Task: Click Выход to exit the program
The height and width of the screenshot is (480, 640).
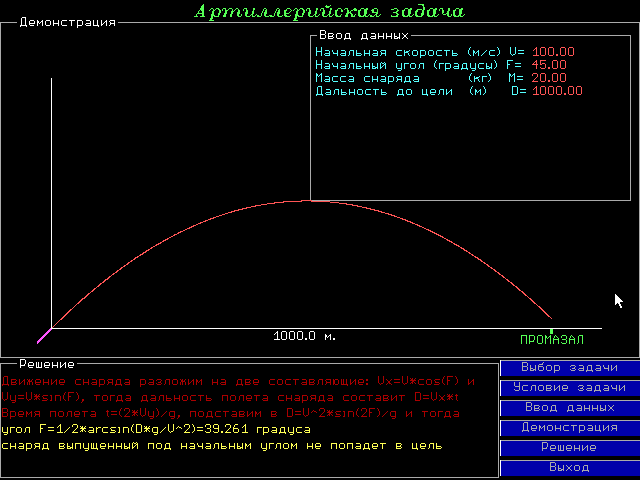Action: pos(570,467)
